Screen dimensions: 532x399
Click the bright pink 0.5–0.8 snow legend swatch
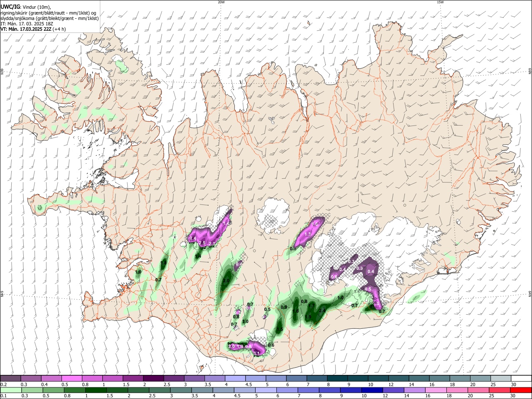tap(72, 378)
